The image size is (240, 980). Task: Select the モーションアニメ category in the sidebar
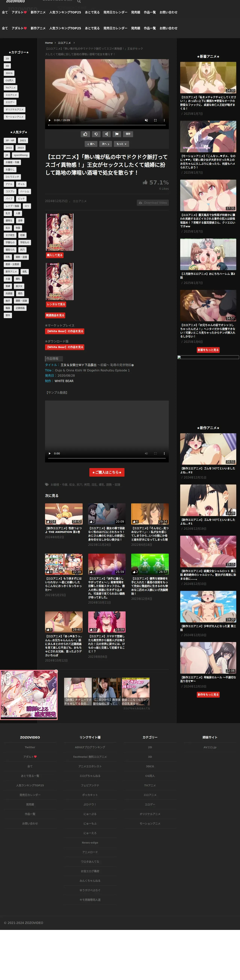14,117
